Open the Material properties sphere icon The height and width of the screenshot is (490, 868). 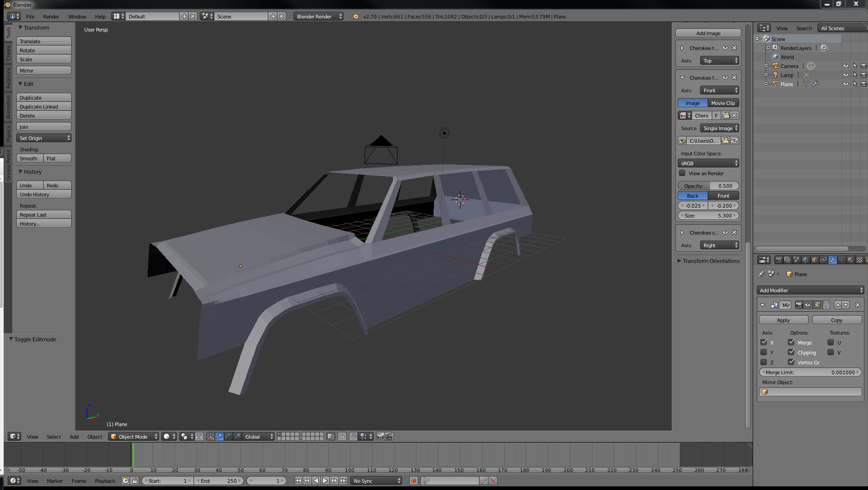[850, 260]
